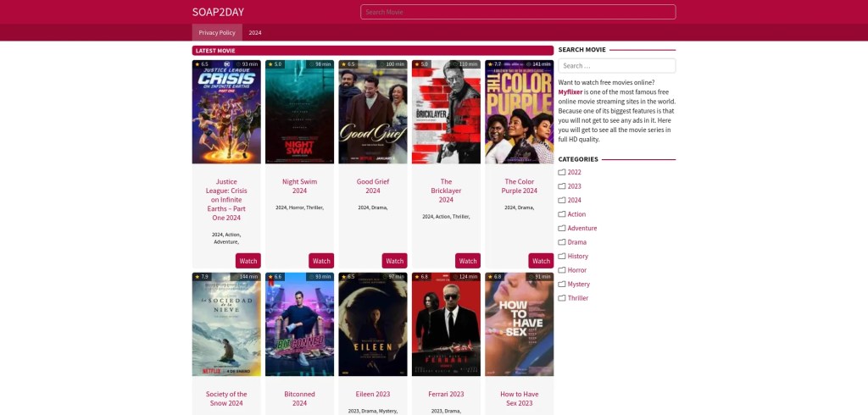Select the History category link
Image resolution: width=868 pixels, height=415 pixels.
(x=577, y=257)
